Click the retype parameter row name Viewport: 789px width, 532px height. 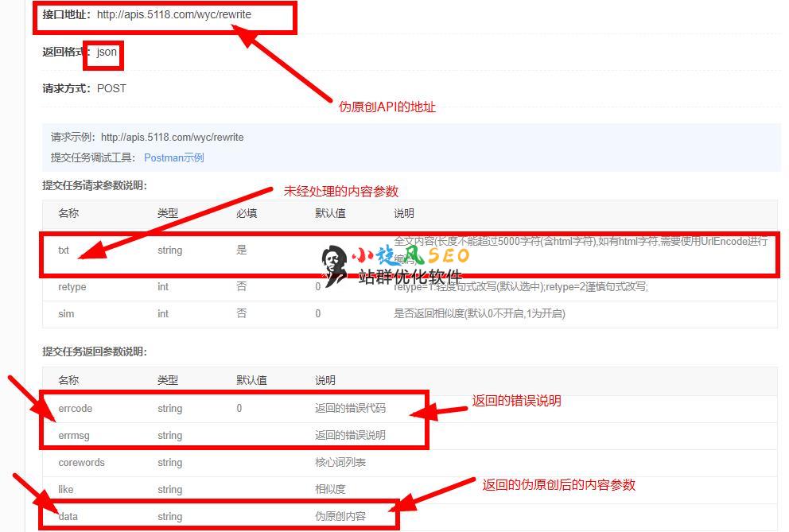pyautogui.click(x=72, y=286)
